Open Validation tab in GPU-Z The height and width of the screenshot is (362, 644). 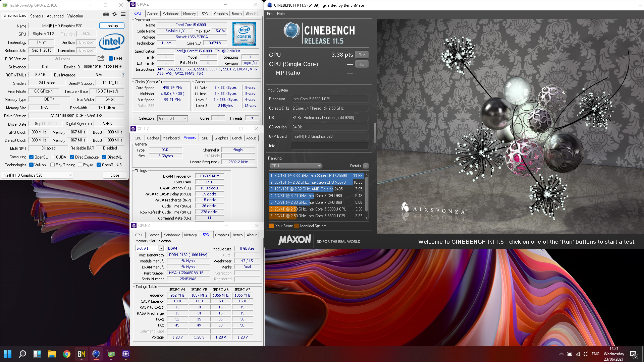pyautogui.click(x=75, y=16)
